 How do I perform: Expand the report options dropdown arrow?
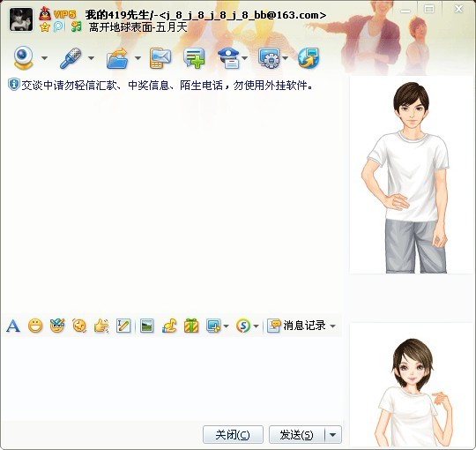[x=245, y=57]
